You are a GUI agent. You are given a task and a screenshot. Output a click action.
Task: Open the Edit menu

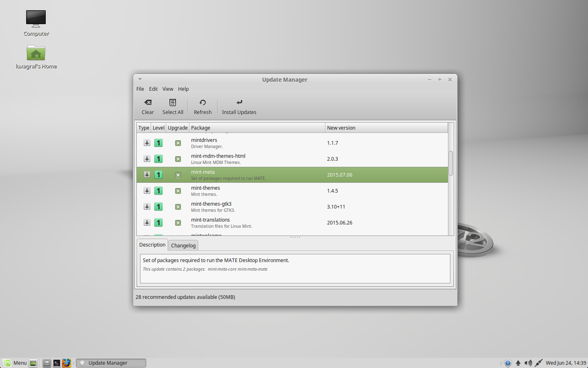(x=153, y=89)
